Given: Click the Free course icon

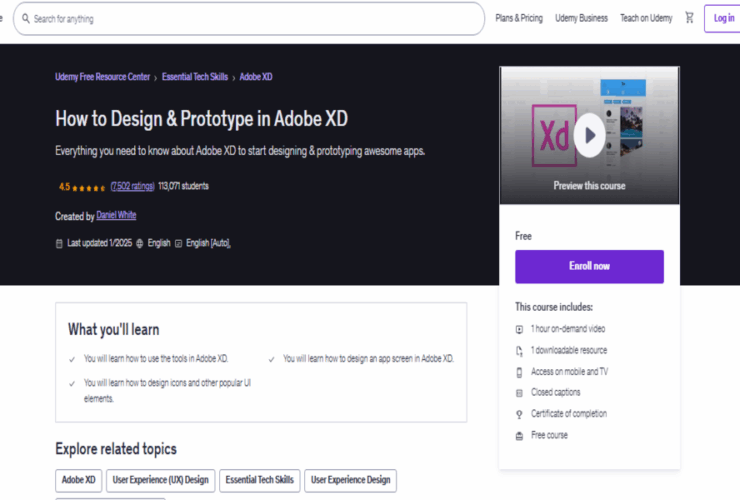Looking at the screenshot, I should coord(519,436).
